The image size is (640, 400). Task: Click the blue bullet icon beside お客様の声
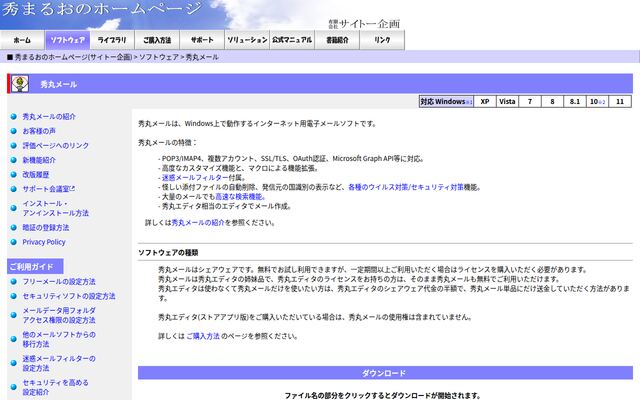click(13, 131)
